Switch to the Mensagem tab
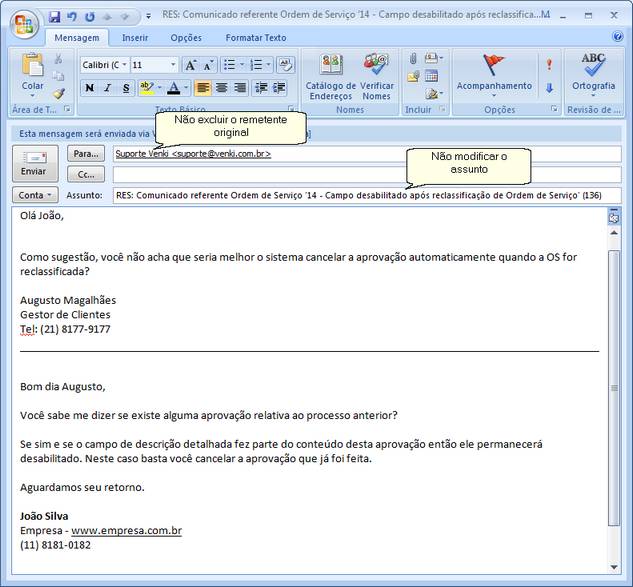 77,38
